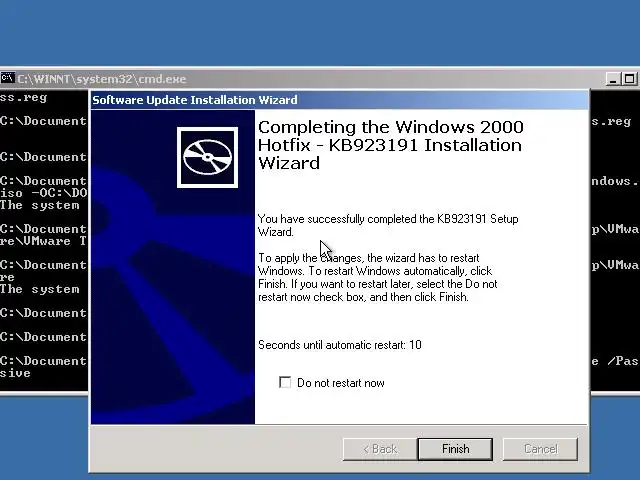Screen dimensions: 640x480
Task: Click 're\VMware T' line in cmd window
Action: pyautogui.click(x=44, y=241)
